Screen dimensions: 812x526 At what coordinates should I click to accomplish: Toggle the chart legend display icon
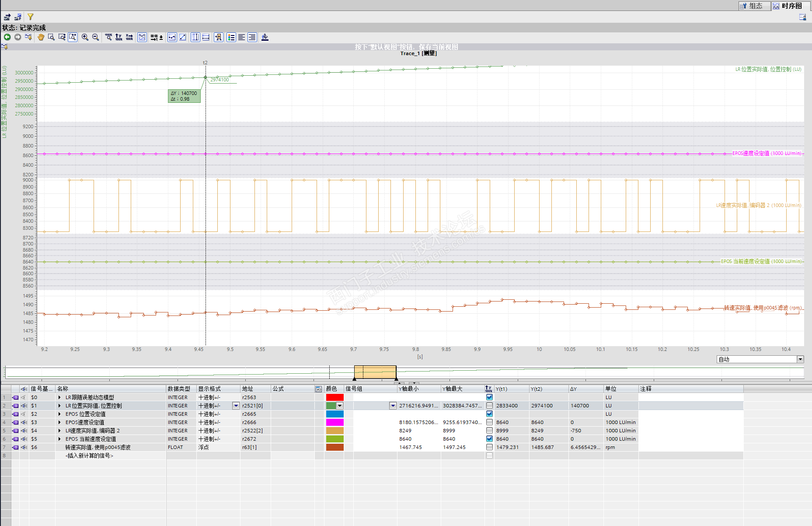(231, 37)
